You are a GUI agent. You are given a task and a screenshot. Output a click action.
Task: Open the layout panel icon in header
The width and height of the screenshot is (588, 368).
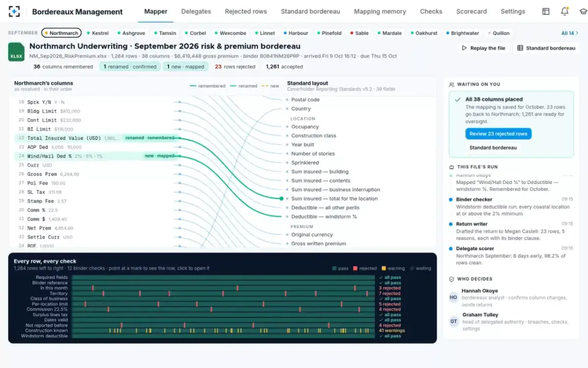pos(546,11)
